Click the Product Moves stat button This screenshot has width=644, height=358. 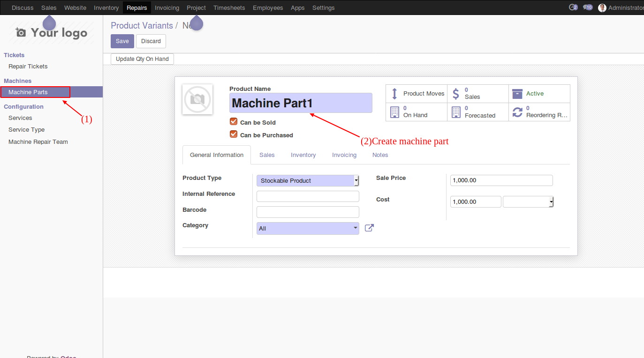click(x=417, y=94)
